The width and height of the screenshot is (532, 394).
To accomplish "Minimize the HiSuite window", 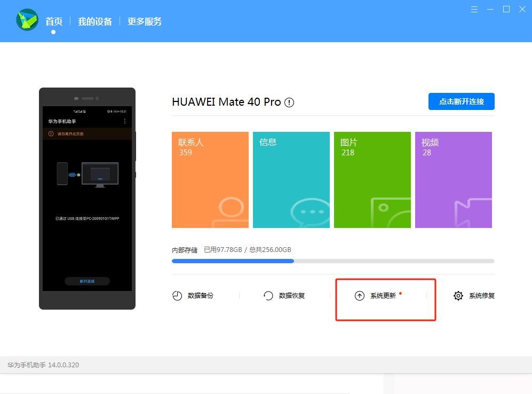I will click(x=490, y=10).
